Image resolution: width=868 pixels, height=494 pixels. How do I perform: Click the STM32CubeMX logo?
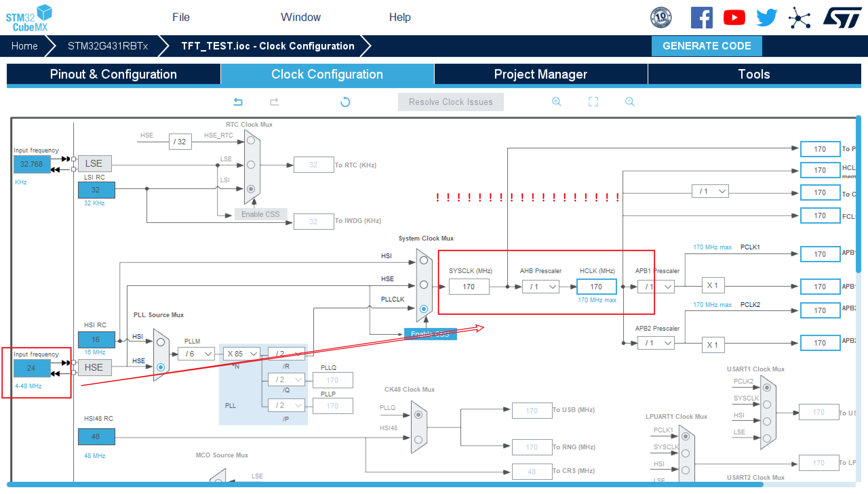pos(29,18)
